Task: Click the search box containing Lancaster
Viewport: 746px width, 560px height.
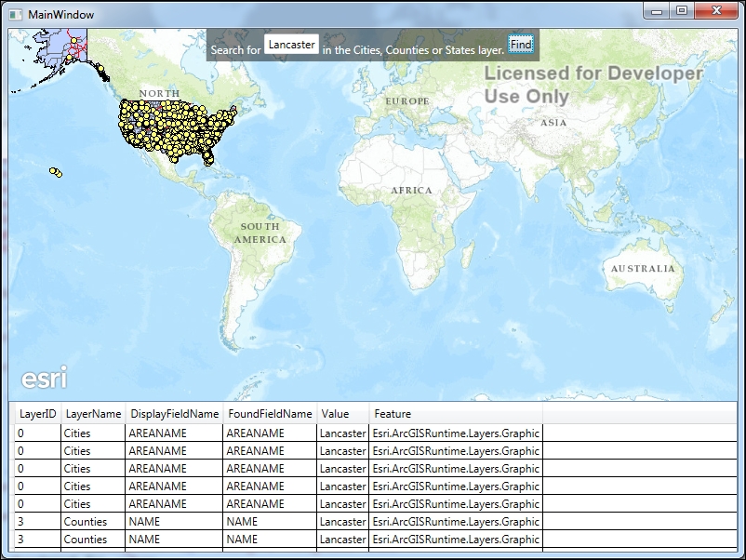Action: 291,45
